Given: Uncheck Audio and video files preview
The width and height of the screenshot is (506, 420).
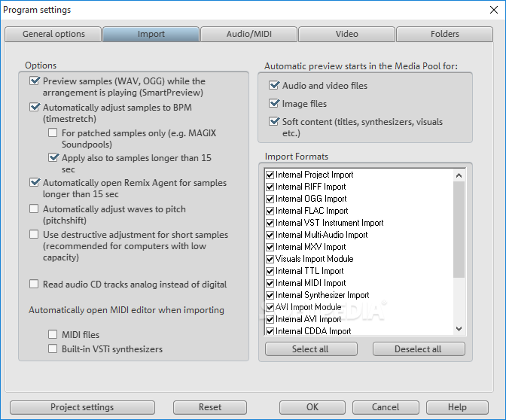Looking at the screenshot, I should 274,85.
